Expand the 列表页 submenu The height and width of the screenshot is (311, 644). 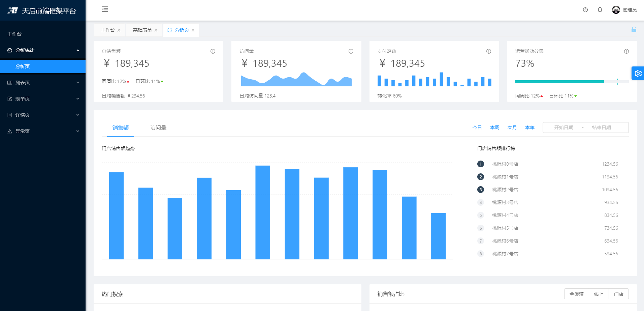(78, 83)
